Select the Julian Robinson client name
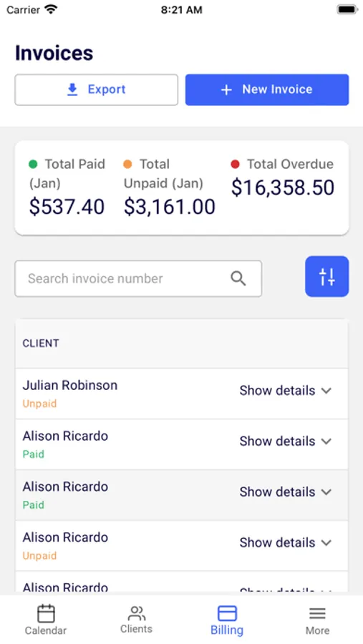Screen dimensions: 363x644 point(70,385)
